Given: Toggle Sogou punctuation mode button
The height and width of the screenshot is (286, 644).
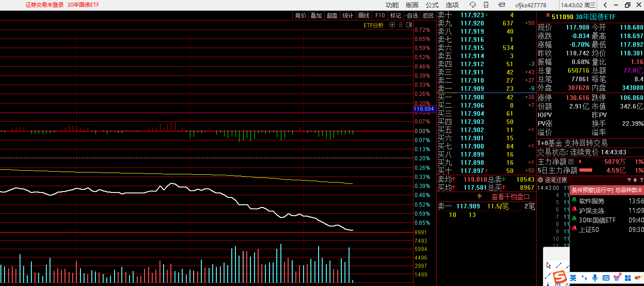Looking at the screenshot, I should 584,278.
